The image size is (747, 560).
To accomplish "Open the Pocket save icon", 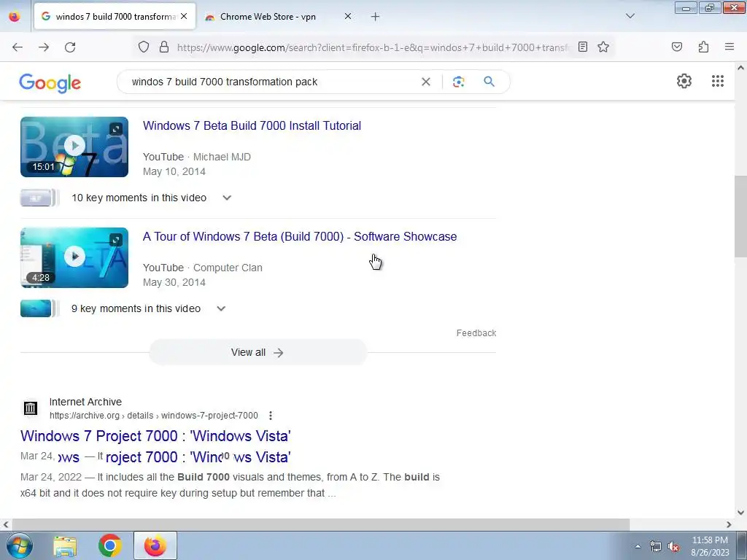I will click(x=677, y=47).
